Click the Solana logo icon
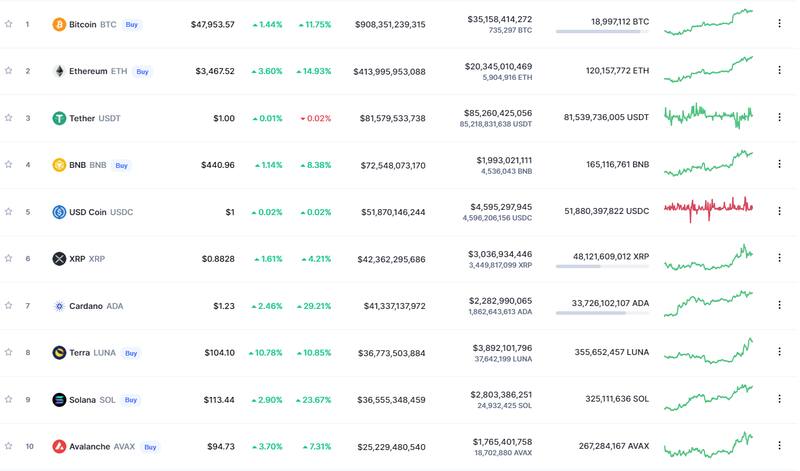 pos(59,400)
